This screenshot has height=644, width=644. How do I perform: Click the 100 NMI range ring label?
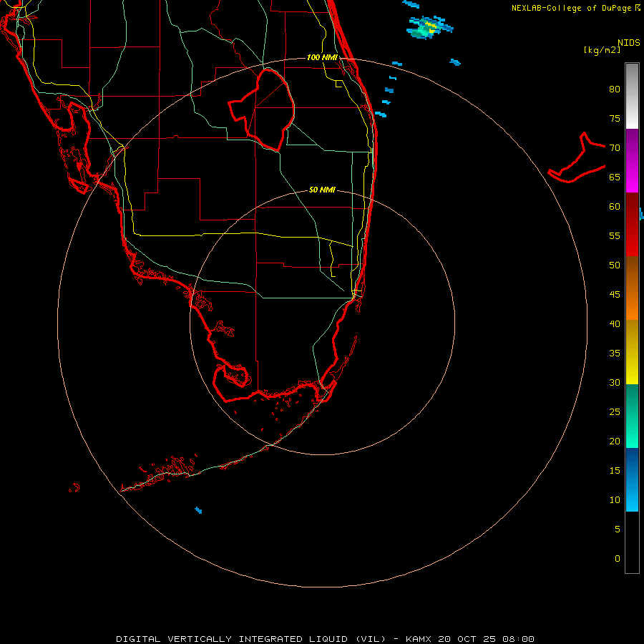coord(322,57)
